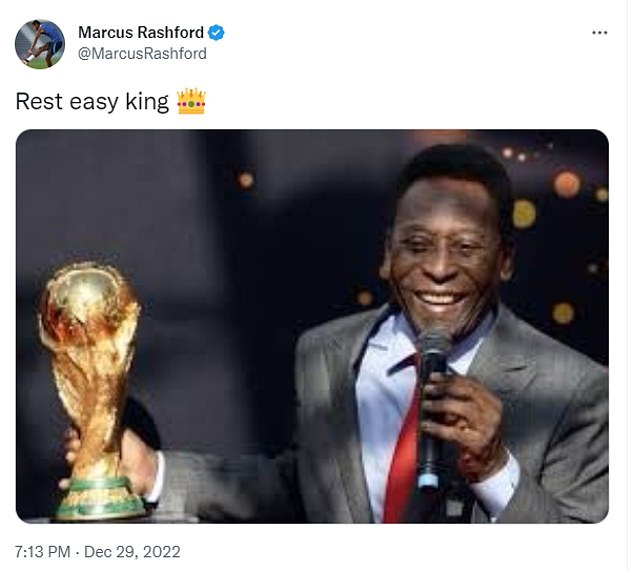Image resolution: width=634 pixels, height=571 pixels.
Task: Click the Marcus Rashford display name
Action: click(140, 33)
